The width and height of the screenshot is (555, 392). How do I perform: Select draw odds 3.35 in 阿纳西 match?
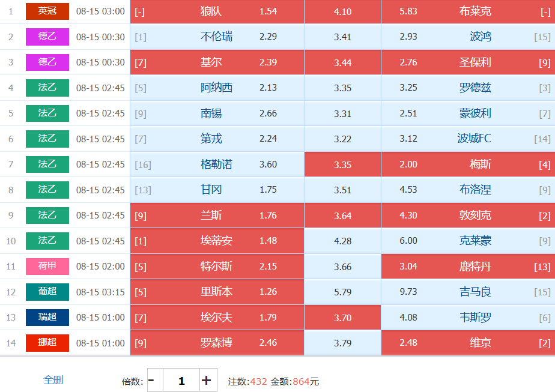342,88
